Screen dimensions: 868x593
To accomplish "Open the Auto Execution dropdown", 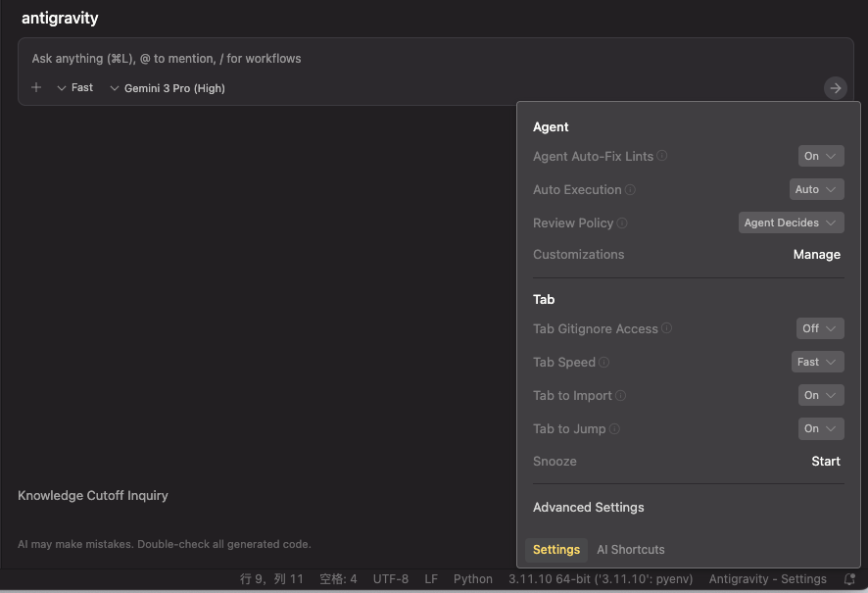I will point(816,189).
